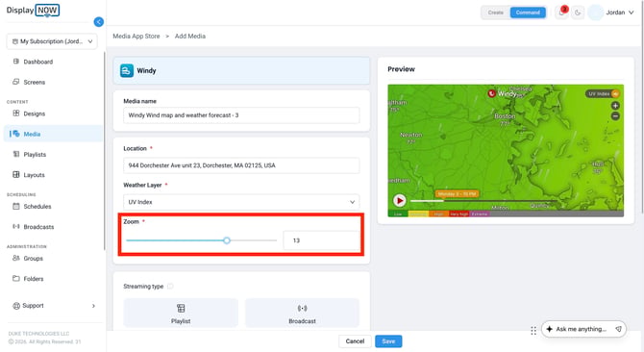Go back to the Media App Store breadcrumb
The image size is (644, 352).
point(136,37)
